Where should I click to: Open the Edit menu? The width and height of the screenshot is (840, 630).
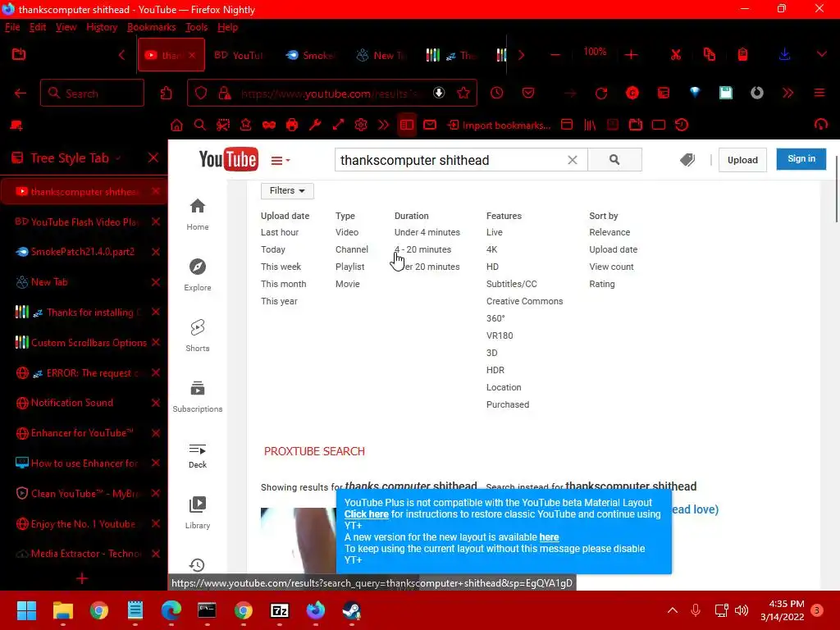pyautogui.click(x=38, y=27)
